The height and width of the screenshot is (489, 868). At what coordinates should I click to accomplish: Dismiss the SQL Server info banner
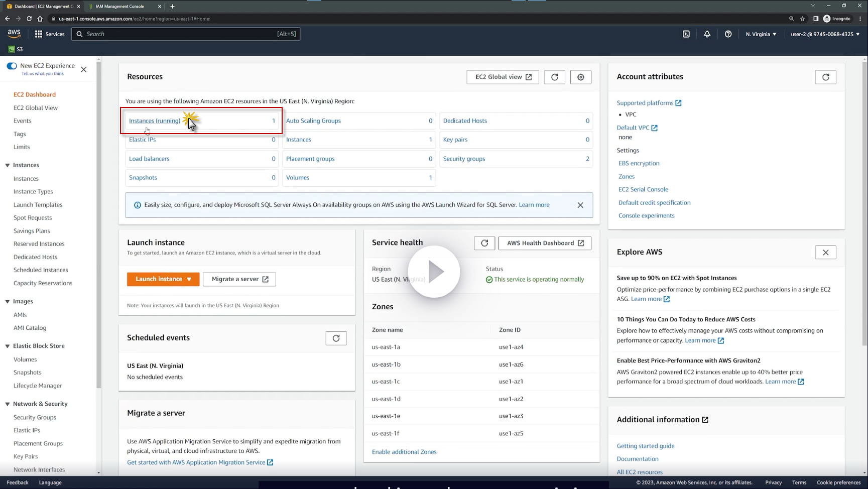(580, 205)
